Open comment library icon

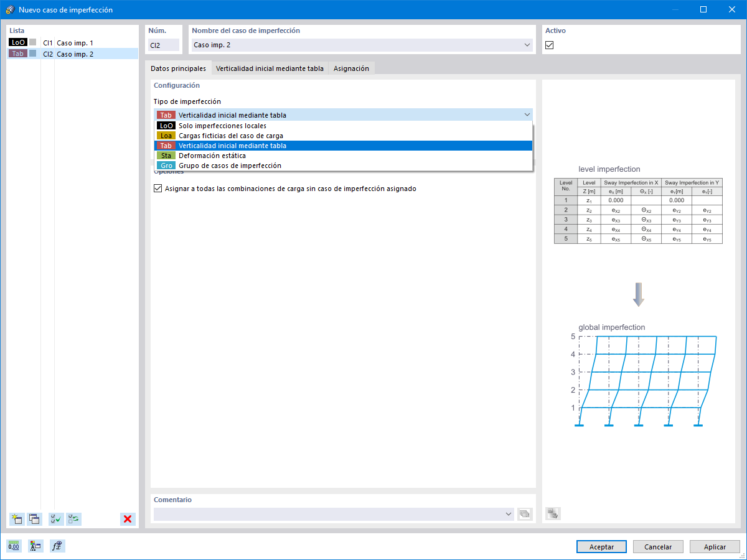(x=525, y=514)
